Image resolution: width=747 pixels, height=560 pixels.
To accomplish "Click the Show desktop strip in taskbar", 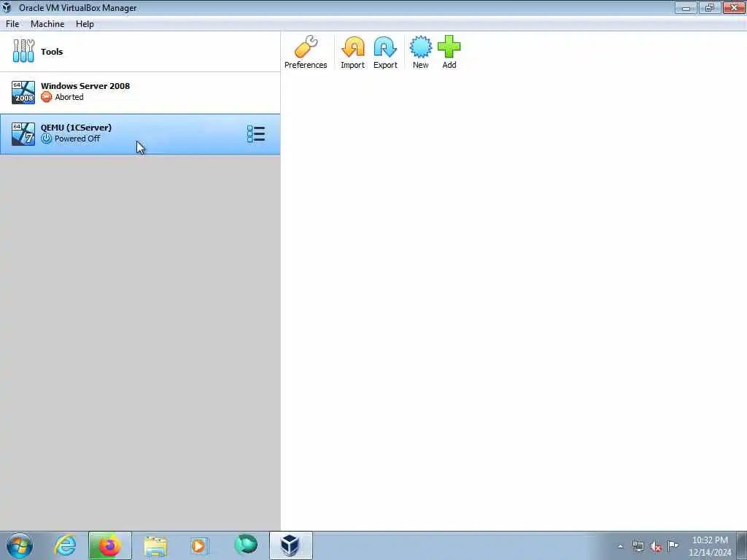I will 742,545.
